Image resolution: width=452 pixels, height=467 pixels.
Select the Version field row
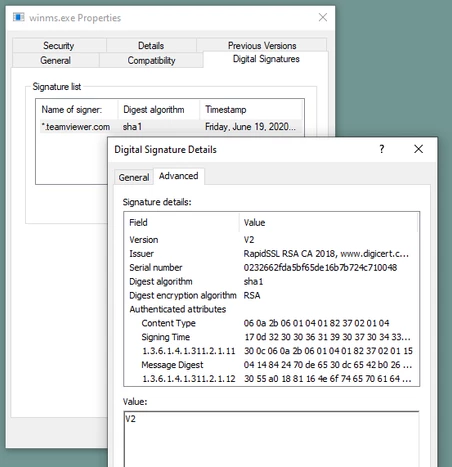point(271,240)
